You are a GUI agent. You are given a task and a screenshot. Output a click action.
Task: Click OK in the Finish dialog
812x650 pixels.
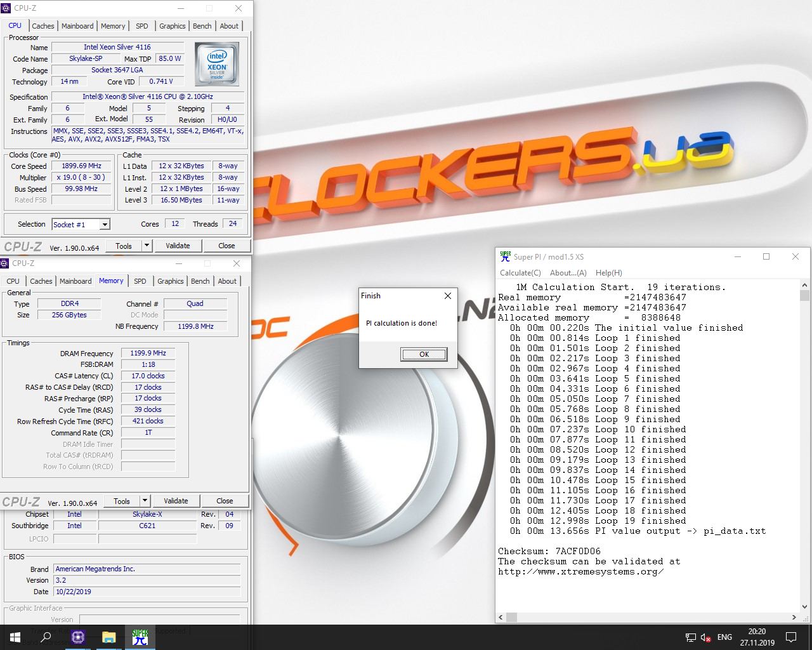[424, 354]
